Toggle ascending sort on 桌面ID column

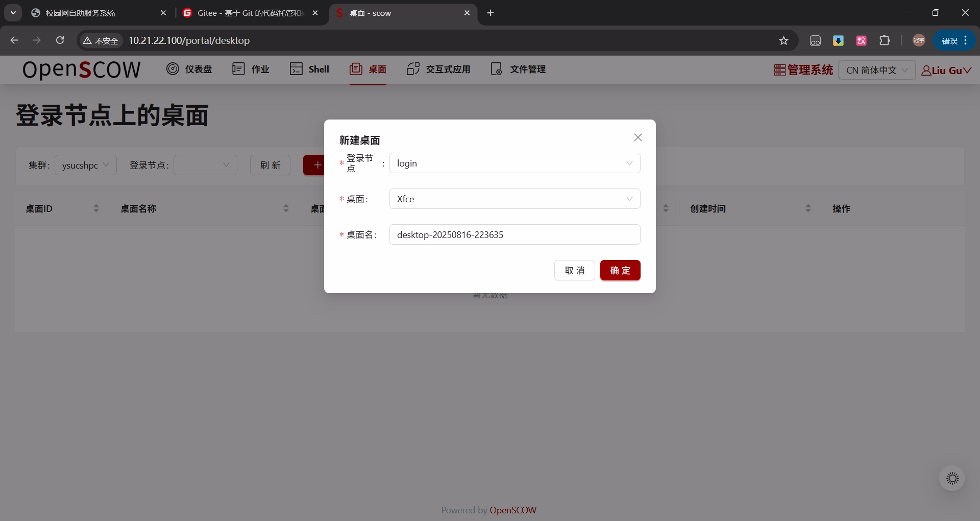pos(96,205)
